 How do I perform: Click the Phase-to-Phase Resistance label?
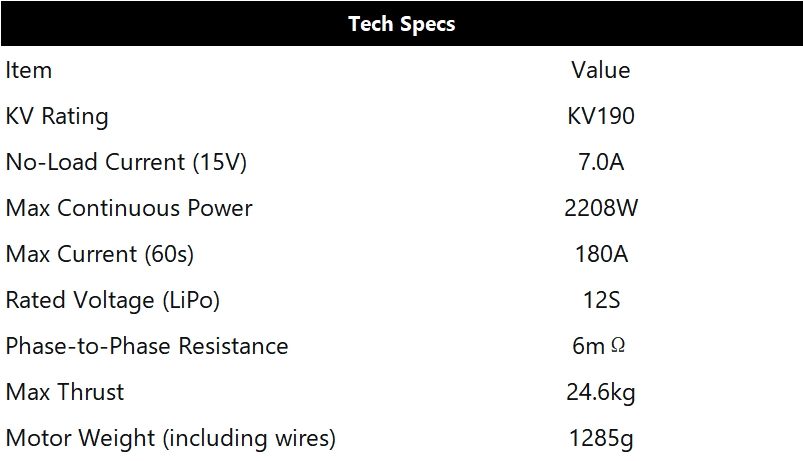[147, 346]
